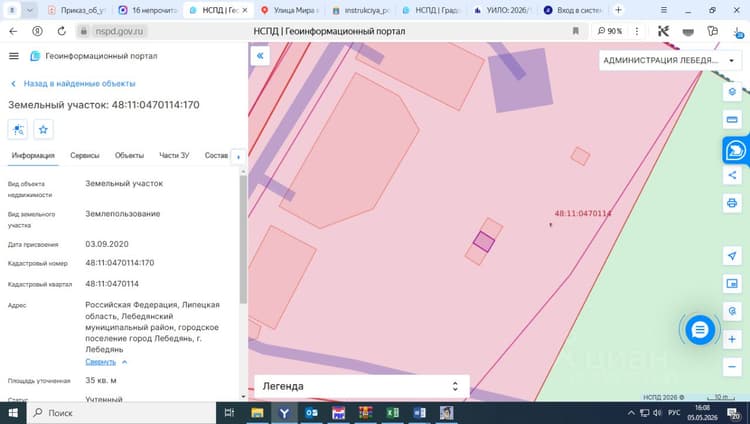750x424 pixels.
Task: Click the date value 03.09.2020
Action: [107, 244]
